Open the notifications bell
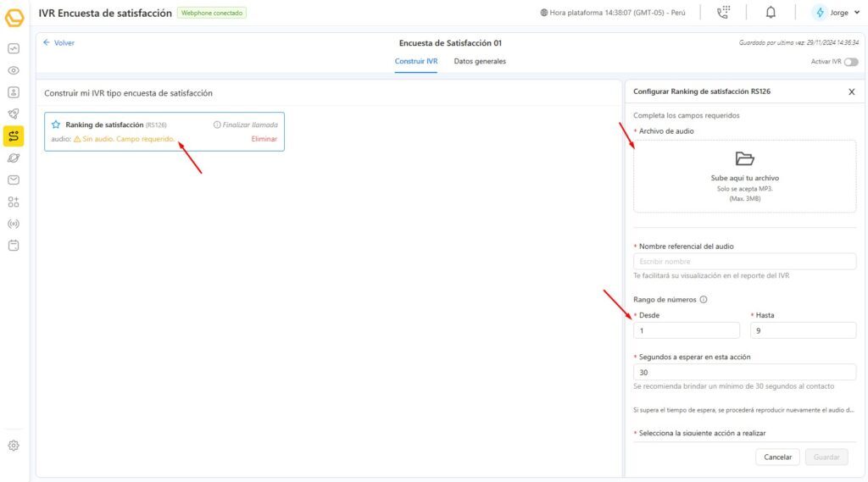 pyautogui.click(x=771, y=13)
